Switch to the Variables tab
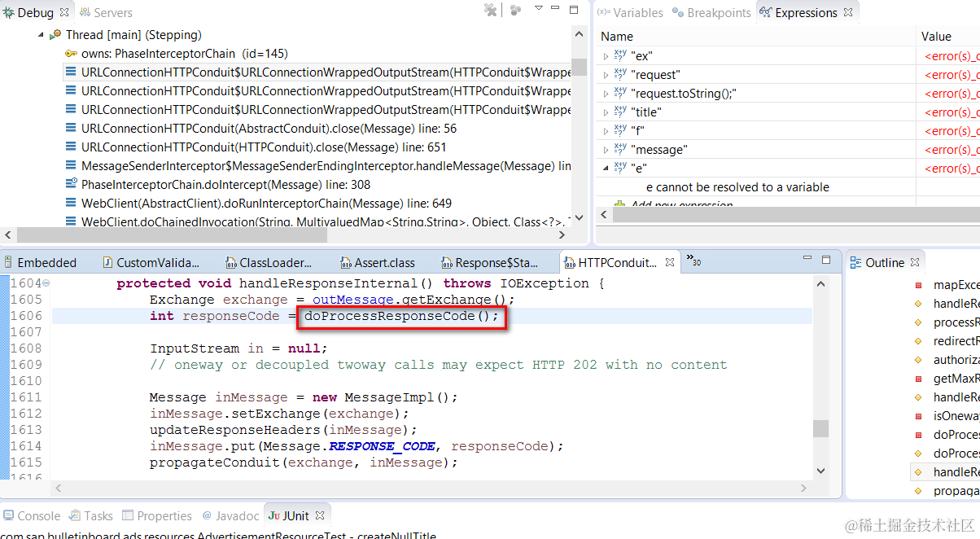The image size is (980, 539). pyautogui.click(x=630, y=13)
